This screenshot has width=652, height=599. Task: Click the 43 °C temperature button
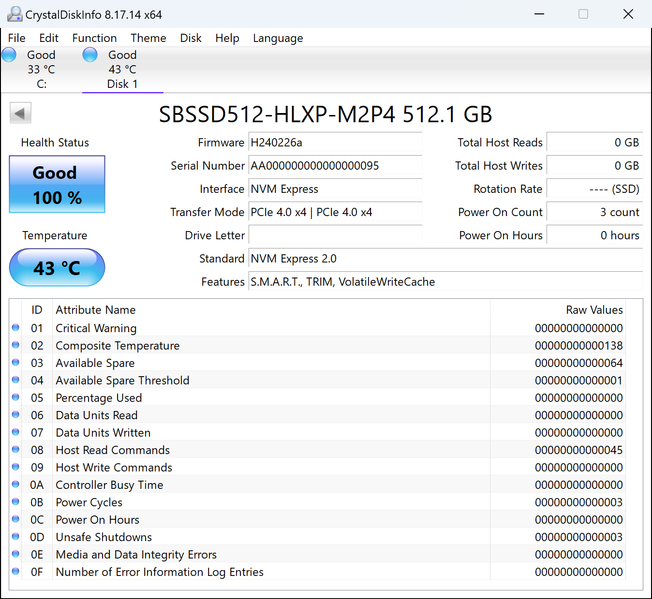(56, 268)
